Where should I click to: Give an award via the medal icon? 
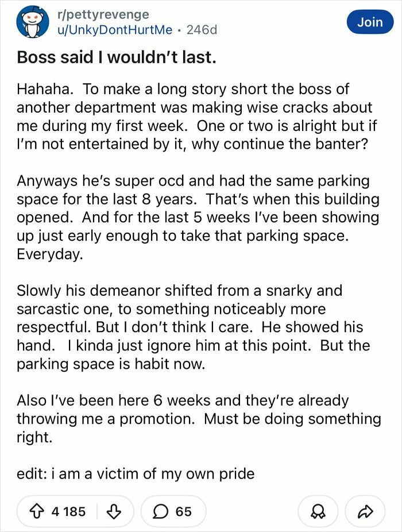click(x=317, y=511)
